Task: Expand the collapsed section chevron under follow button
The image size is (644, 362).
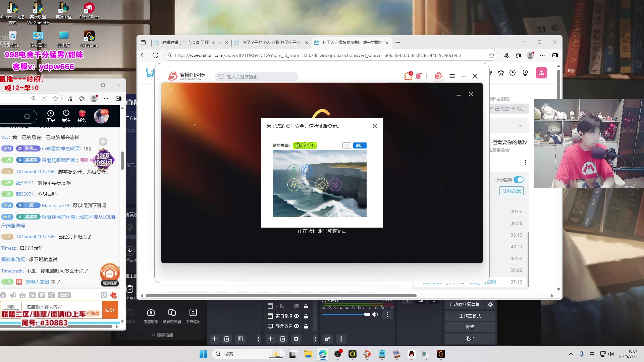Action: tap(521, 126)
